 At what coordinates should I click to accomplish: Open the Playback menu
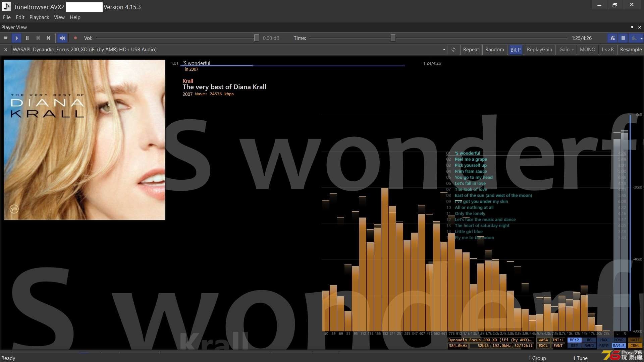[x=39, y=17]
